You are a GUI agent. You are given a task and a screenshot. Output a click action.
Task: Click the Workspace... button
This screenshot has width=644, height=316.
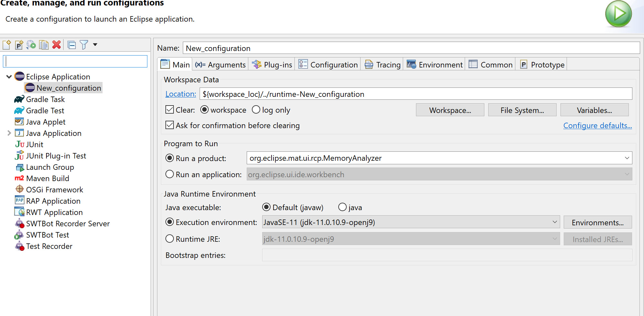[450, 110]
